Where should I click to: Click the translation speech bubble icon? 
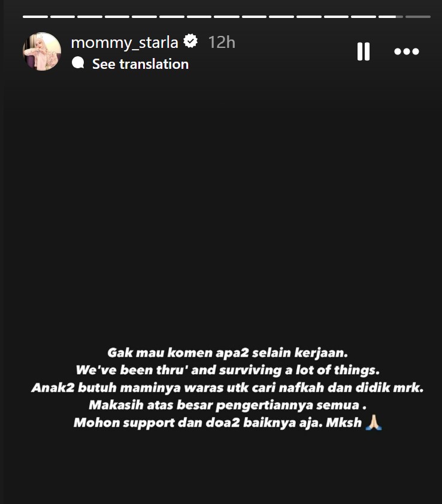tap(78, 63)
